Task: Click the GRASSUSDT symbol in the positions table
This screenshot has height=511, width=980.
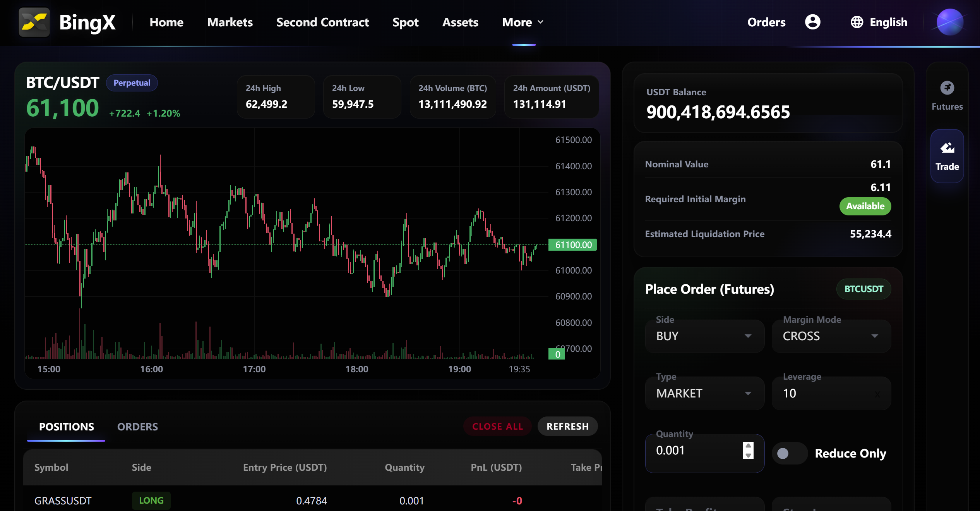Action: pos(63,501)
